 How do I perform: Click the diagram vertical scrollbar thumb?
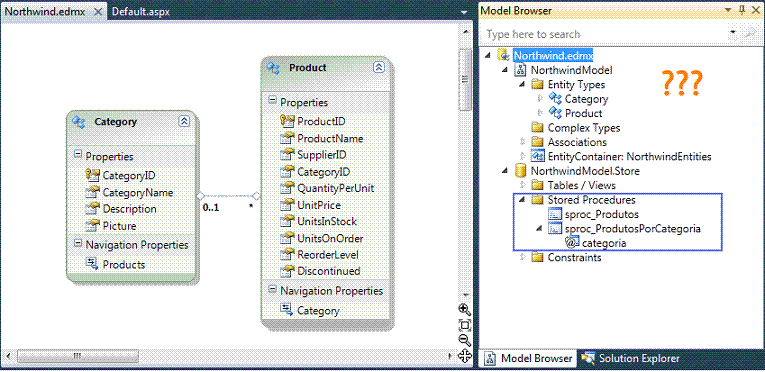pyautogui.click(x=465, y=79)
